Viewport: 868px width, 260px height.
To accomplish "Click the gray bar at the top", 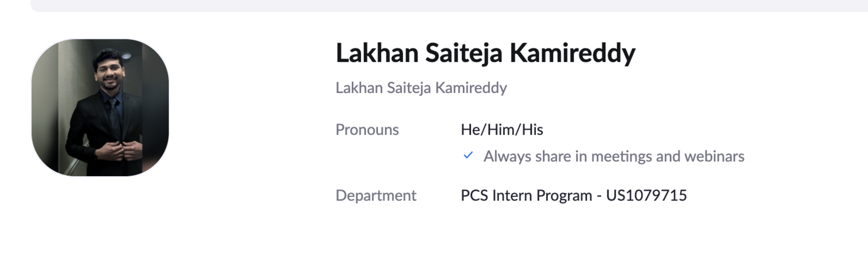I will [449, 6].
